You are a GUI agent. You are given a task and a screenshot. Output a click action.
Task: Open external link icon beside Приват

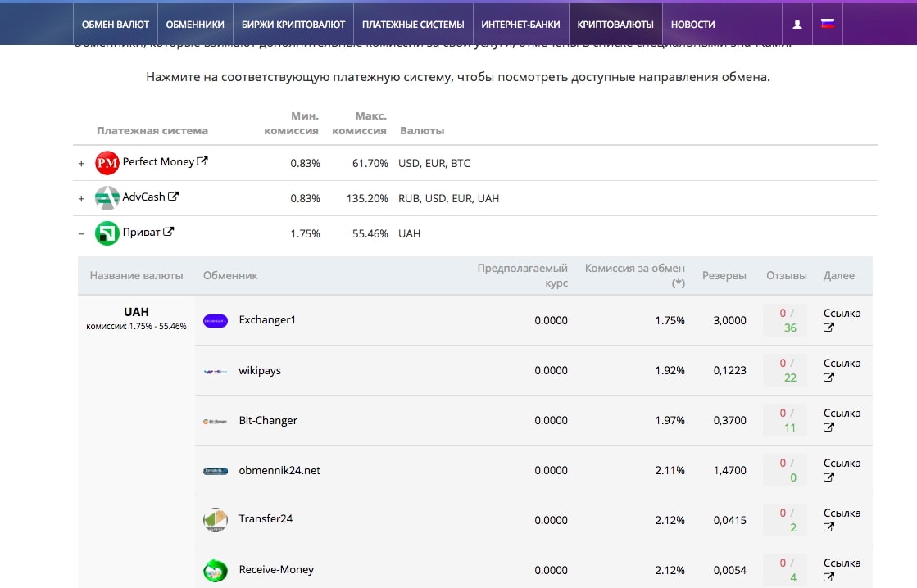169,232
